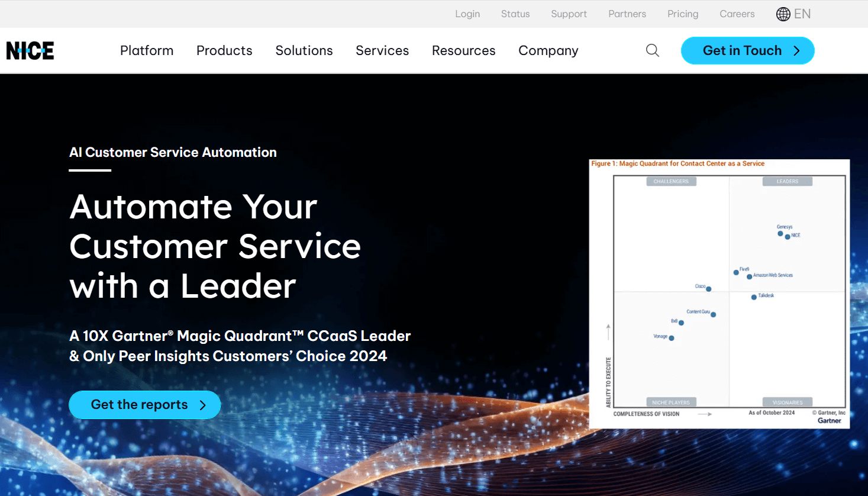Open the Careers link

click(737, 14)
